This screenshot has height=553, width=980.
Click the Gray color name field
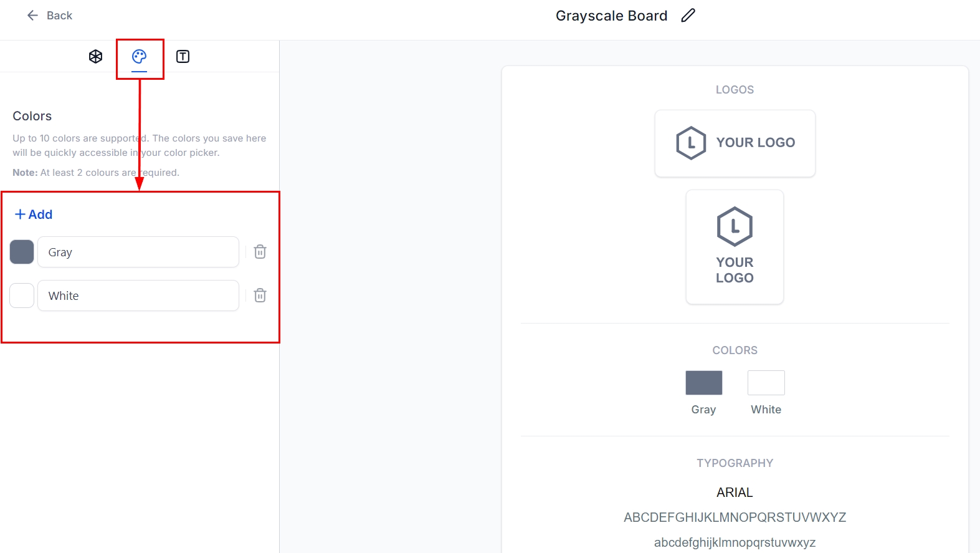pos(138,252)
